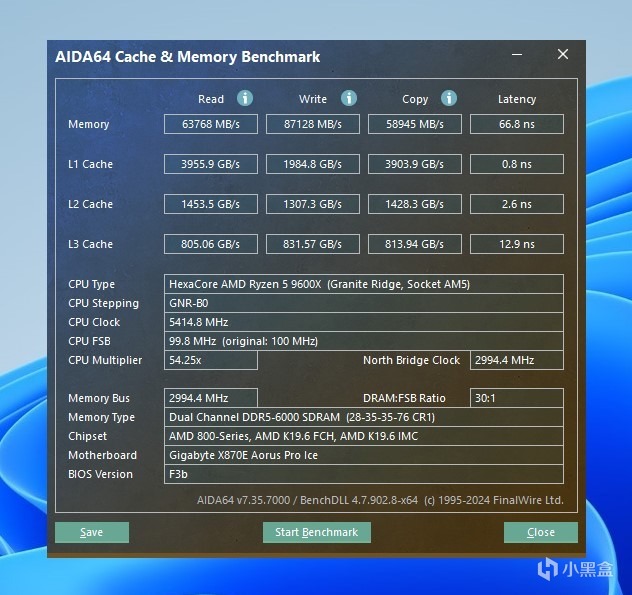Click the L2 Cache row label

pos(90,204)
